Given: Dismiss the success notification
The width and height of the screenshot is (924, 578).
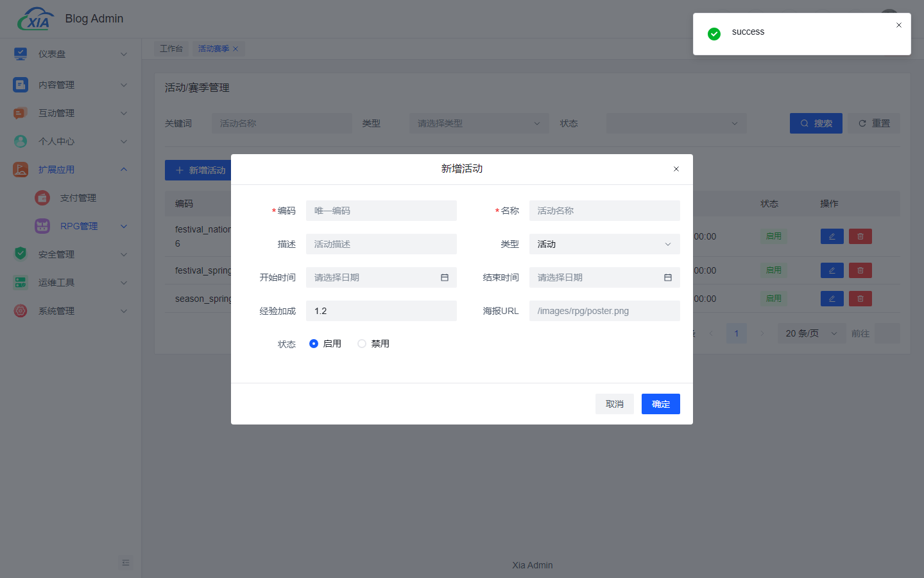Looking at the screenshot, I should (x=899, y=25).
